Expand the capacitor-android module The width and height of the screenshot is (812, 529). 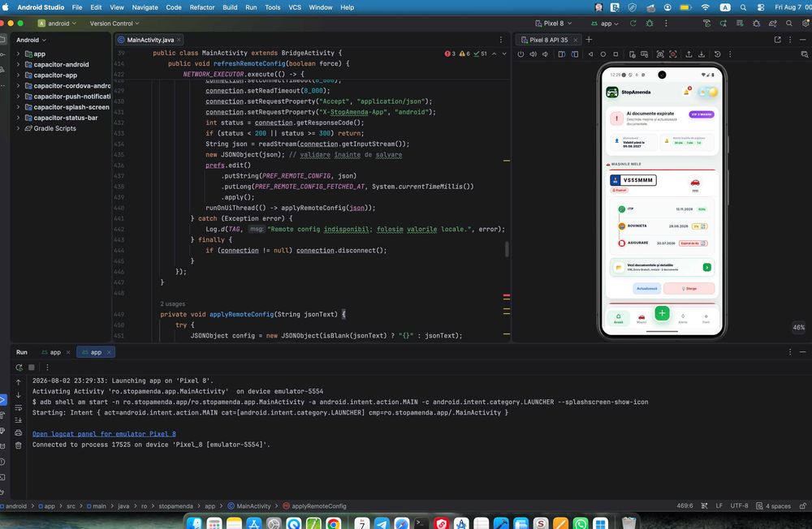[18, 64]
